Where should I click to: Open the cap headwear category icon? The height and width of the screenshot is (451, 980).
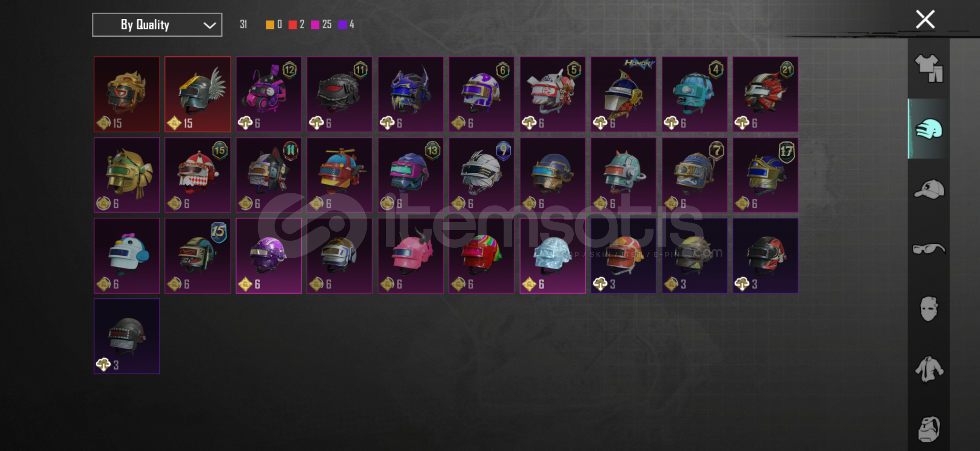929,189
